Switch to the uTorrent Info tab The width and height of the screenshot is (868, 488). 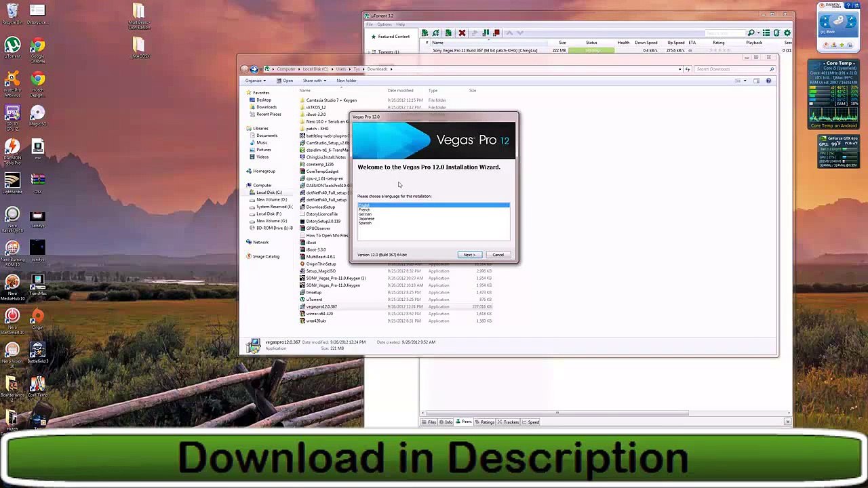[446, 422]
